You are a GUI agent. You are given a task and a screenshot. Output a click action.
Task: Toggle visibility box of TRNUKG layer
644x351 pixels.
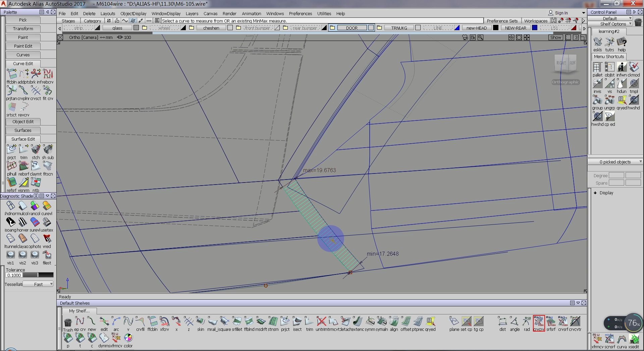point(418,28)
